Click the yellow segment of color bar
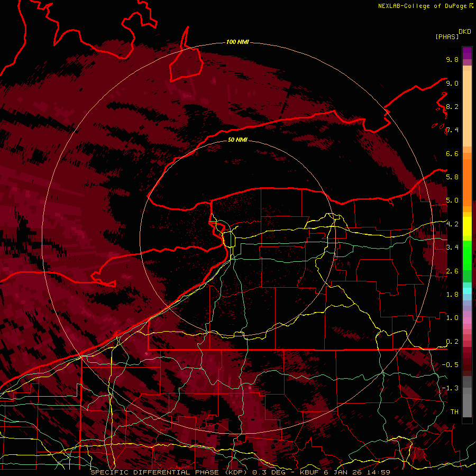 pyautogui.click(x=467, y=226)
